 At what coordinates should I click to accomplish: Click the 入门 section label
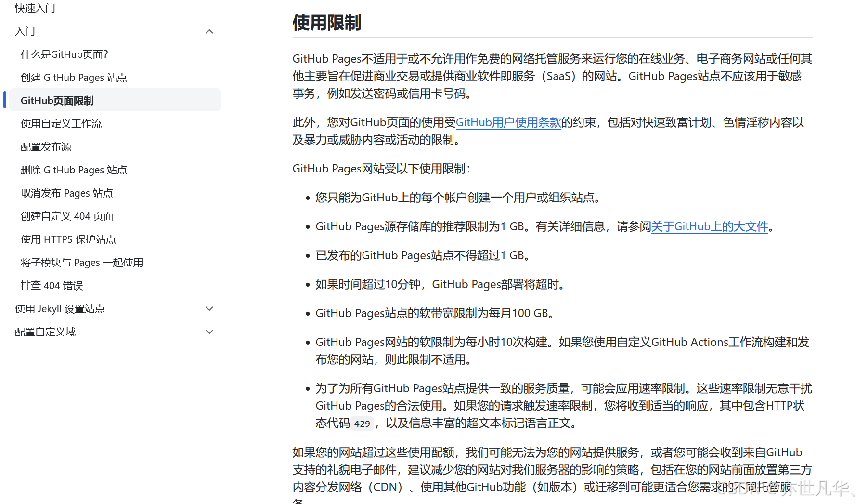click(x=25, y=31)
